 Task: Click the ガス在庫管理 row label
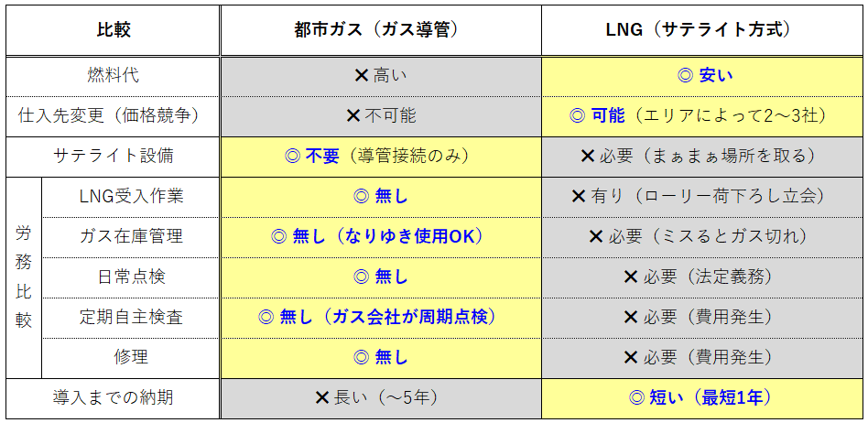[131, 236]
